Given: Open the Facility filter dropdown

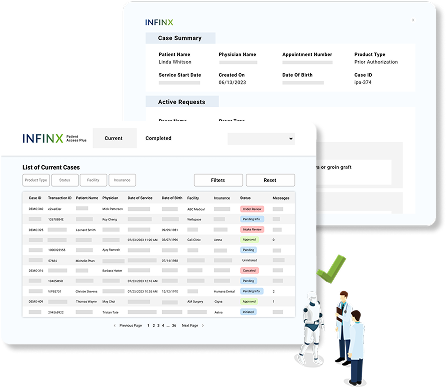Looking at the screenshot, I should click(x=93, y=180).
